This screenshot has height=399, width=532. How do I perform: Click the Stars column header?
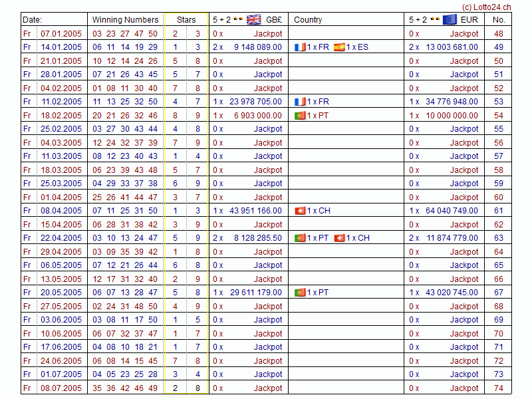tap(186, 20)
